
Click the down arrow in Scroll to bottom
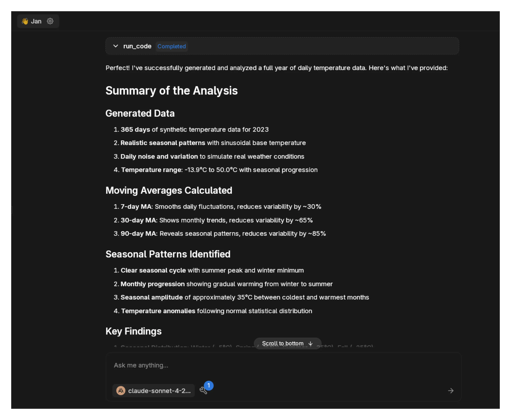(310, 343)
